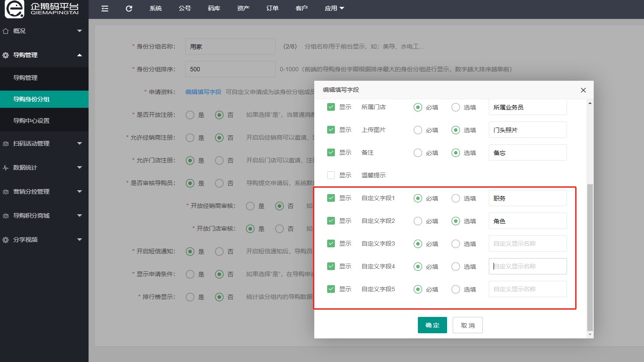Click the 确定 confirm button

pyautogui.click(x=432, y=325)
